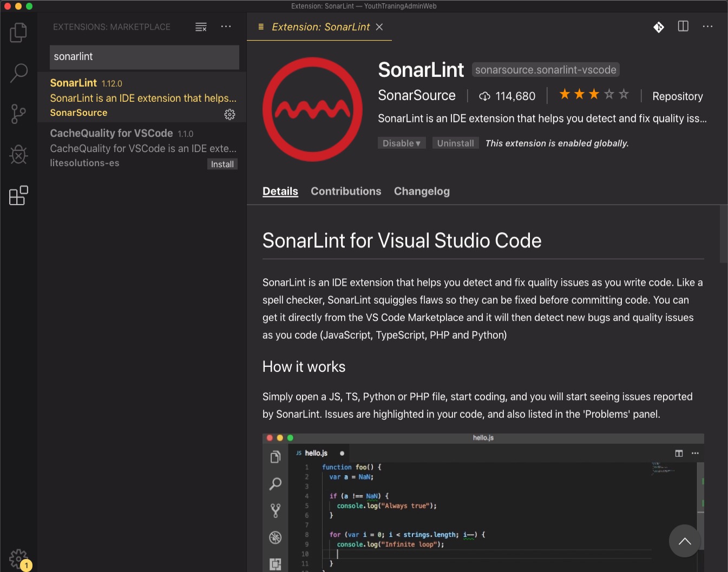
Task: Uninstall the SonarLint extension
Action: pyautogui.click(x=455, y=143)
